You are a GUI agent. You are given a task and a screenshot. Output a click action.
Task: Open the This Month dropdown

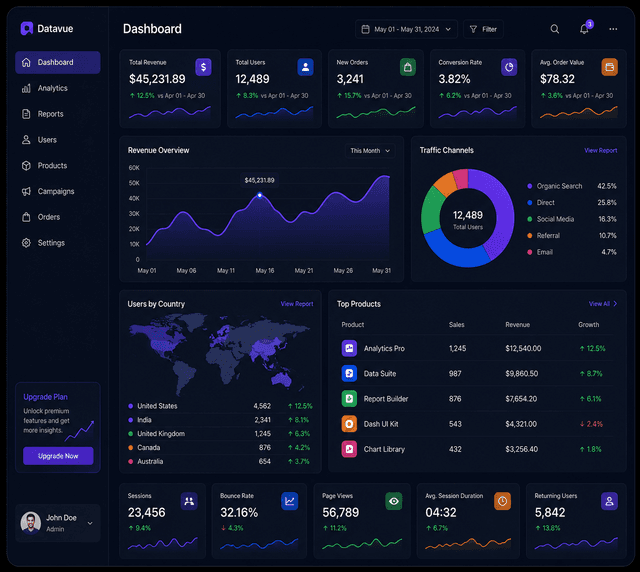pyautogui.click(x=370, y=151)
